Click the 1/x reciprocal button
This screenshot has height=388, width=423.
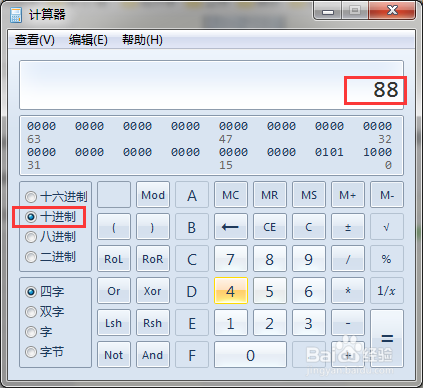click(387, 291)
